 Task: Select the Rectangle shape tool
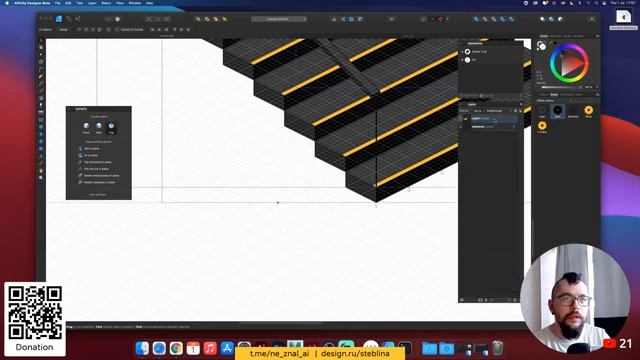41,127
